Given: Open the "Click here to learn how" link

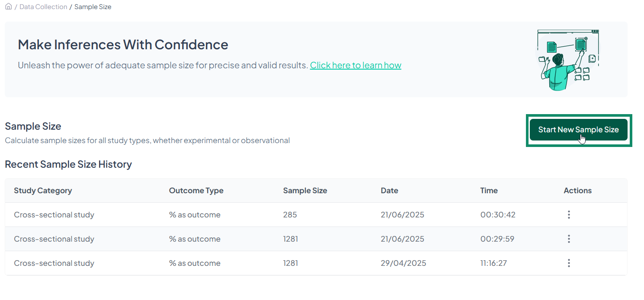Looking at the screenshot, I should 356,65.
